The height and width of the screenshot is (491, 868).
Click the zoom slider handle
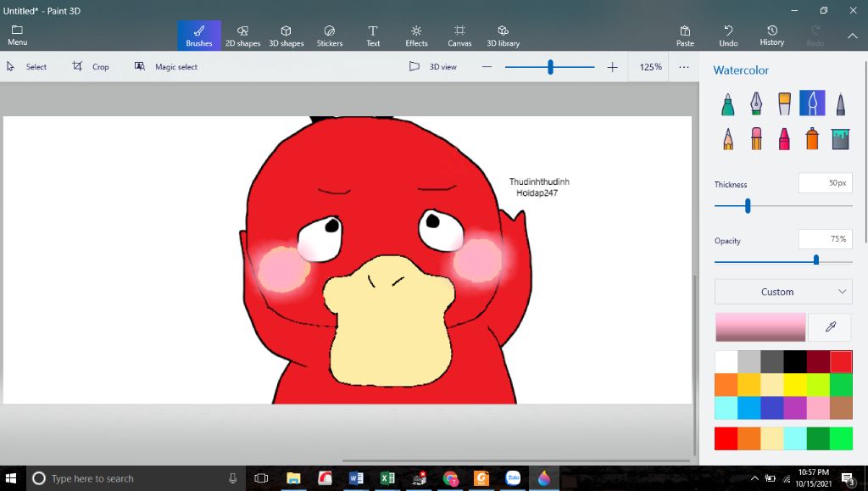(x=550, y=67)
